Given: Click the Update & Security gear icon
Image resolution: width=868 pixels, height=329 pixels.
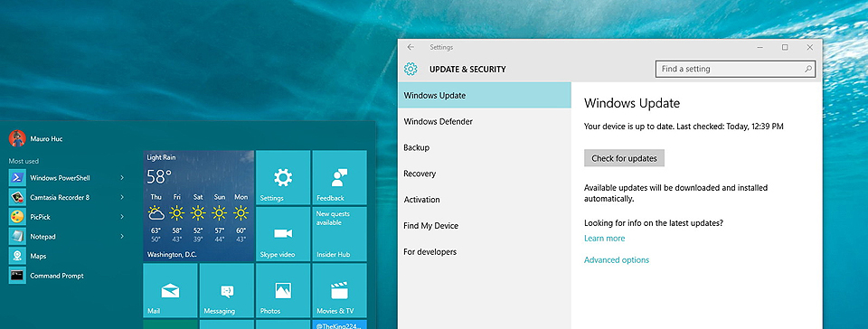Looking at the screenshot, I should pos(410,69).
